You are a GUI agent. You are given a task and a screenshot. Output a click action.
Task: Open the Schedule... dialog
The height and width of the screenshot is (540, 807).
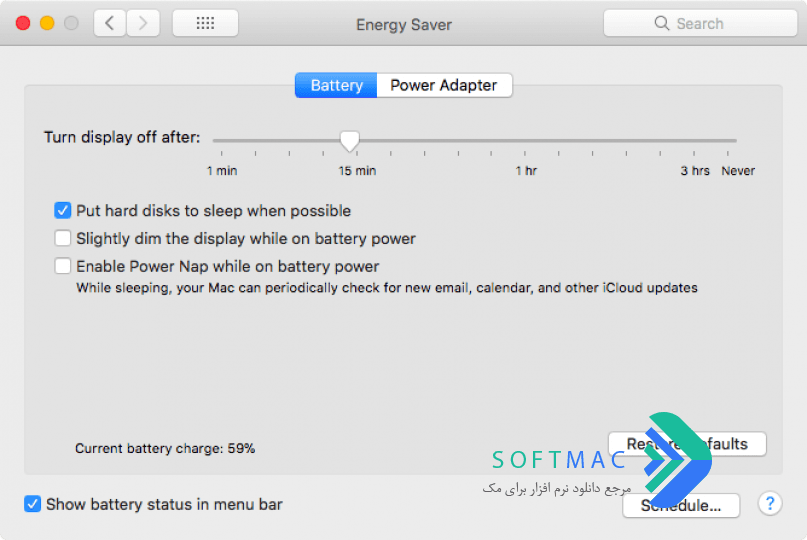pyautogui.click(x=681, y=506)
